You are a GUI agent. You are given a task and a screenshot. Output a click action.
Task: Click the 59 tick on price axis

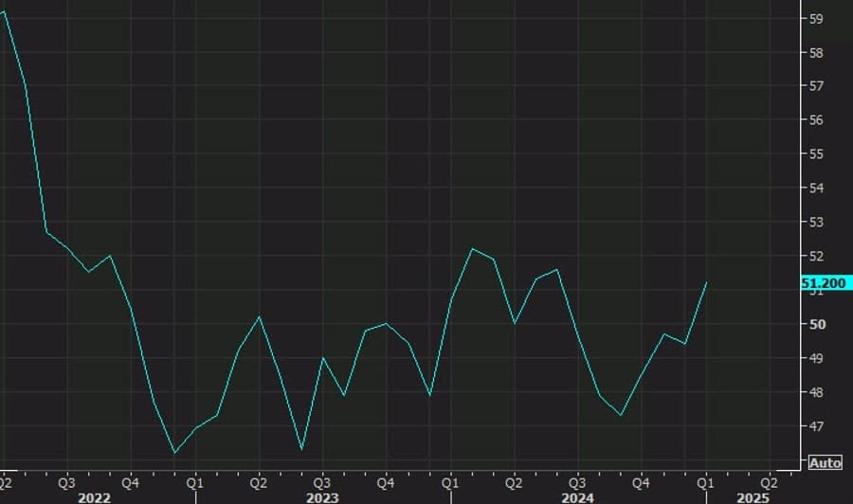pyautogui.click(x=816, y=18)
